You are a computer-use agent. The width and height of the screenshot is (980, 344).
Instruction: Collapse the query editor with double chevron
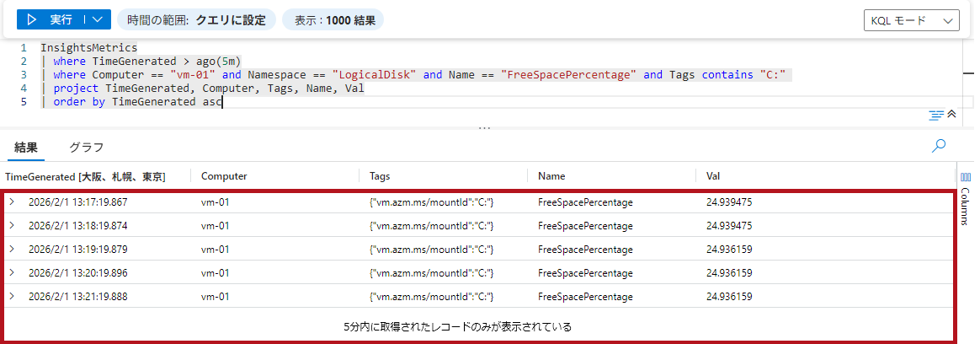pos(951,115)
